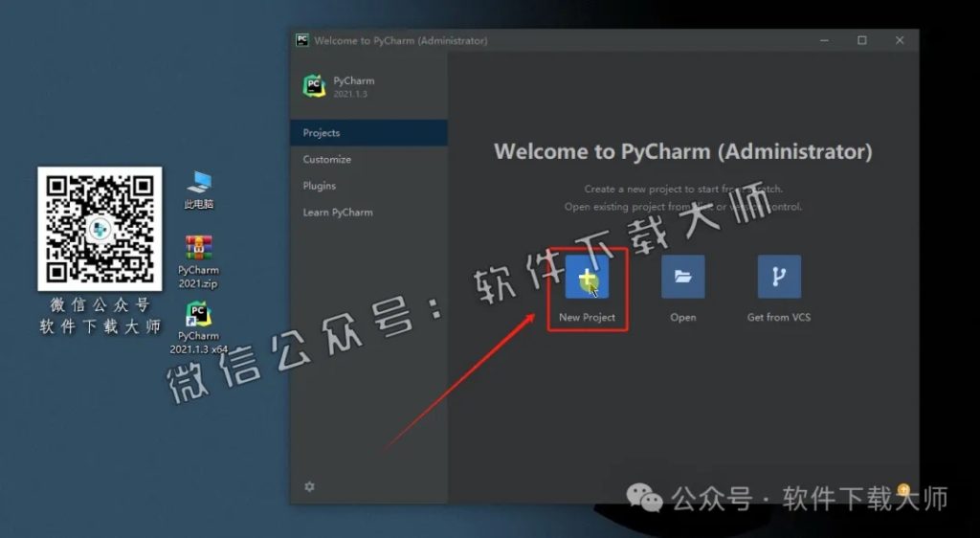
Task: Close the PyCharm welcome window
Action: pyautogui.click(x=900, y=40)
